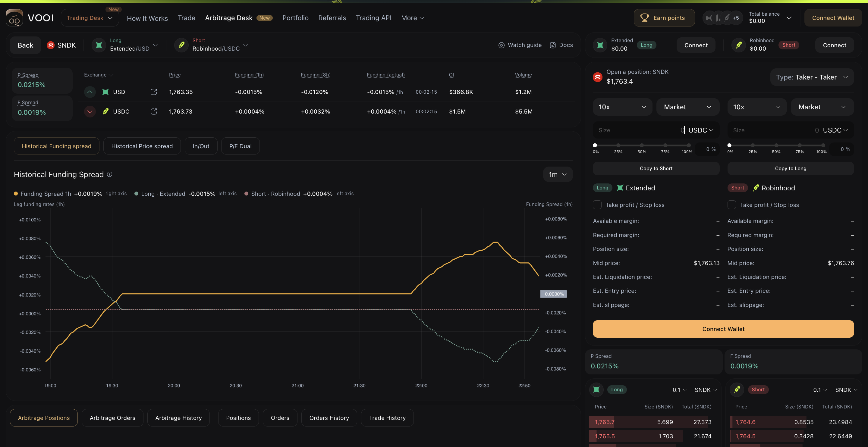
Task: Open Arbitrage History tab
Action: click(x=178, y=418)
